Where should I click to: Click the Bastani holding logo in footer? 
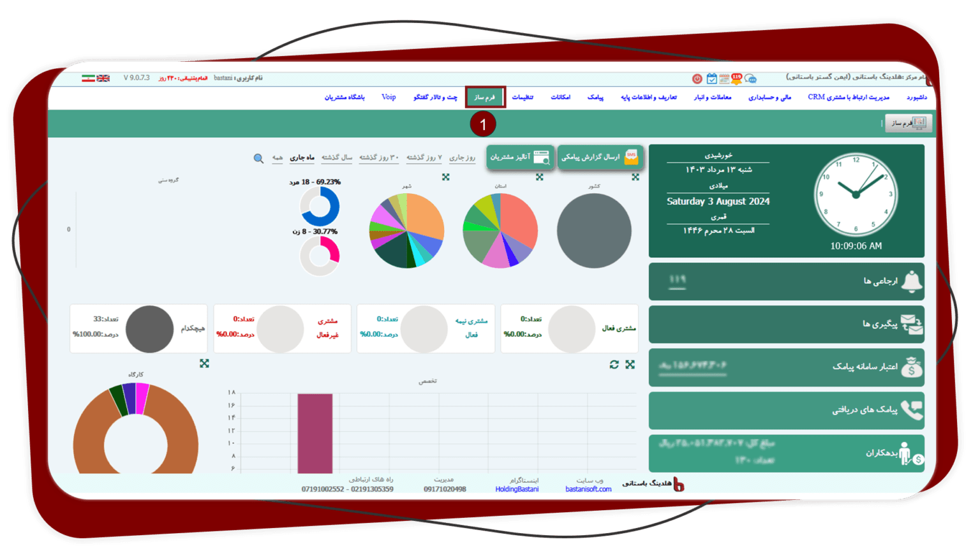tap(679, 485)
